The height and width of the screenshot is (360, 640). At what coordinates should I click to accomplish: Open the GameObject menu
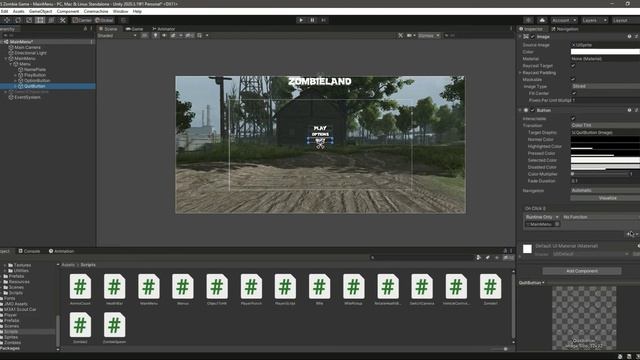coord(40,11)
